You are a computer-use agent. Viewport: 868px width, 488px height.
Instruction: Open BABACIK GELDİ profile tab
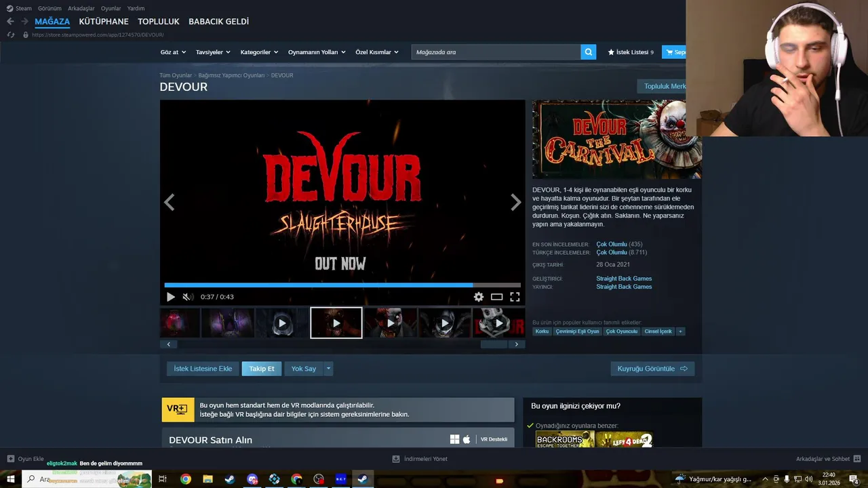click(218, 22)
